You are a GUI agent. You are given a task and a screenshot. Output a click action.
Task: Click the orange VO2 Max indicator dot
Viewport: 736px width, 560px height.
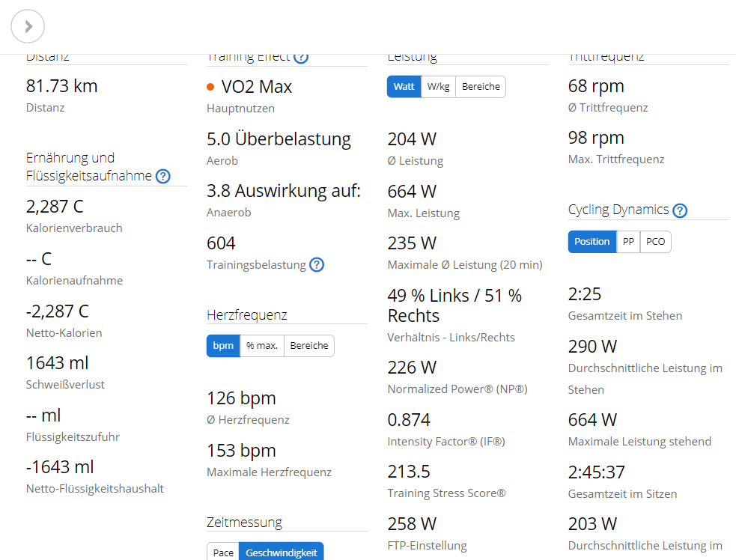pos(210,88)
